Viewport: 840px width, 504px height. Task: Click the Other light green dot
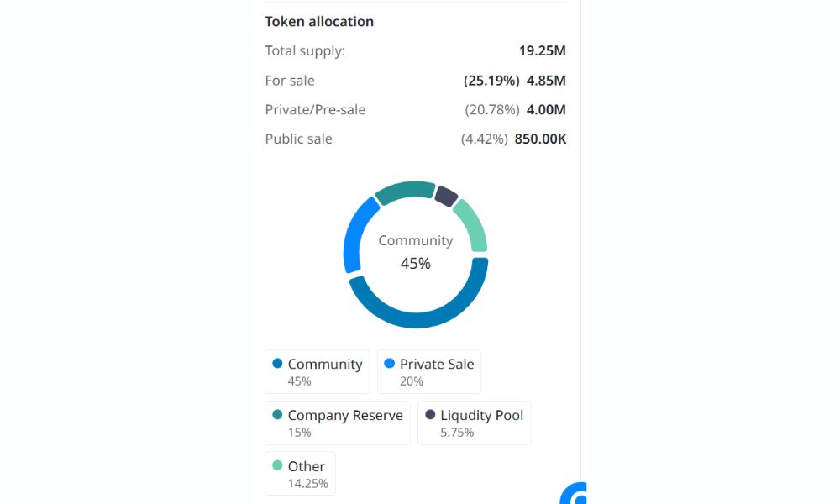point(277,466)
